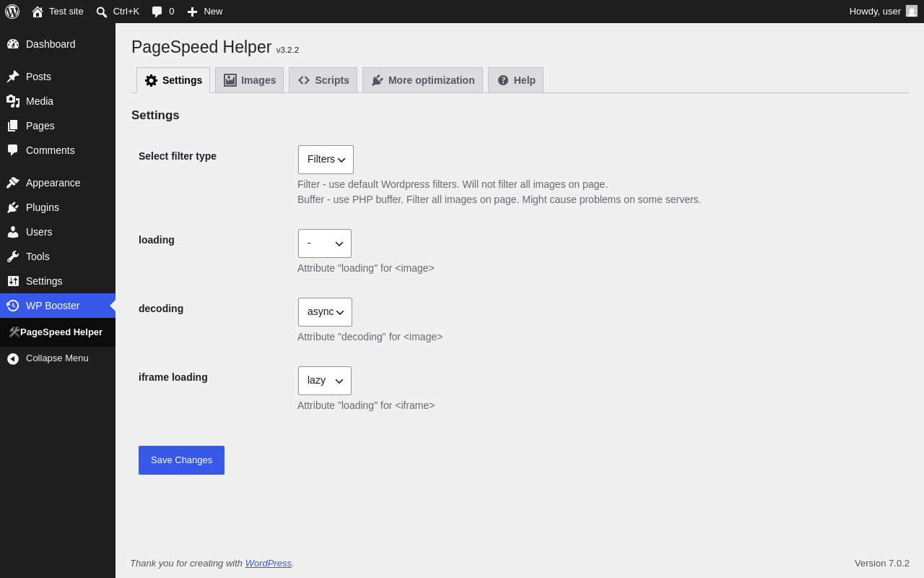Open the loading attribute dropdown
The height and width of the screenshot is (578, 924).
click(x=325, y=243)
